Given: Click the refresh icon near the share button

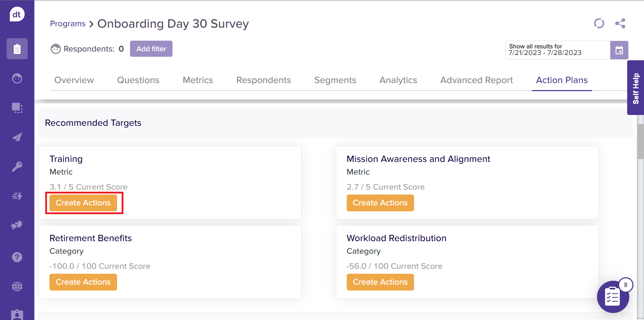Looking at the screenshot, I should tap(599, 23).
